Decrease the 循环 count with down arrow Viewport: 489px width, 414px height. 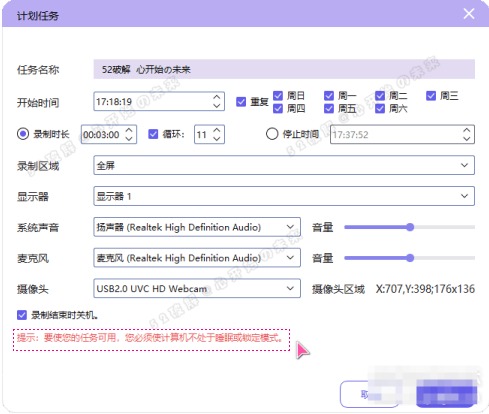(217, 139)
